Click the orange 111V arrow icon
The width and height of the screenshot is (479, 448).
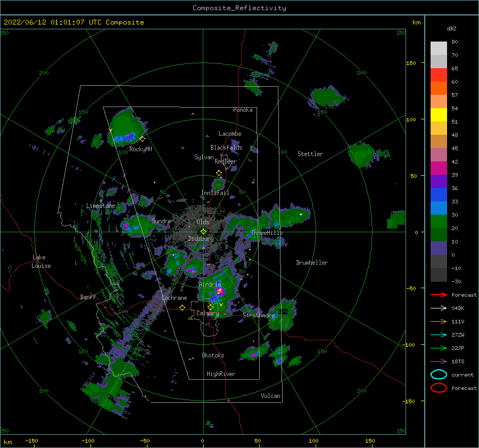439,321
